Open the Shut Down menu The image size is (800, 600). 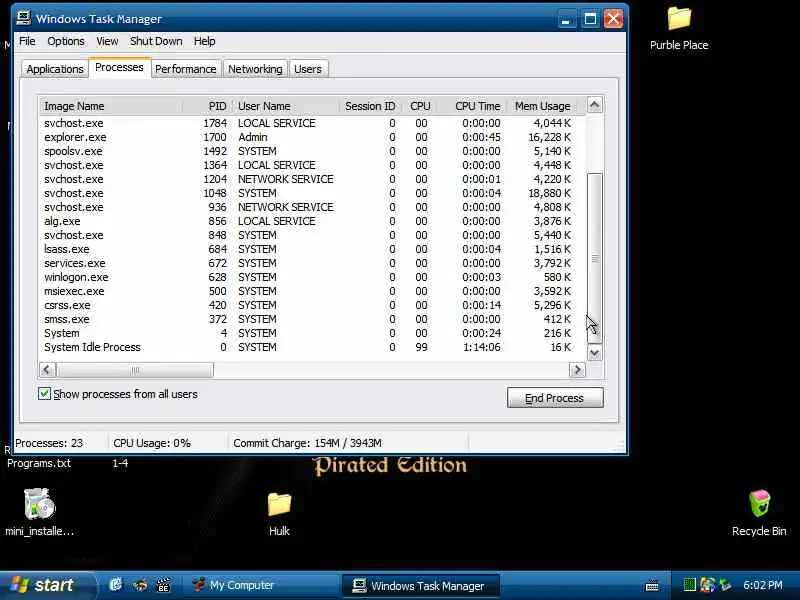pos(156,41)
